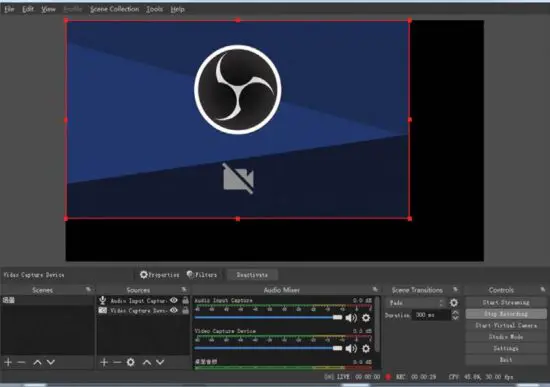Enable Studio Mode
The image size is (550, 387).
pos(506,337)
